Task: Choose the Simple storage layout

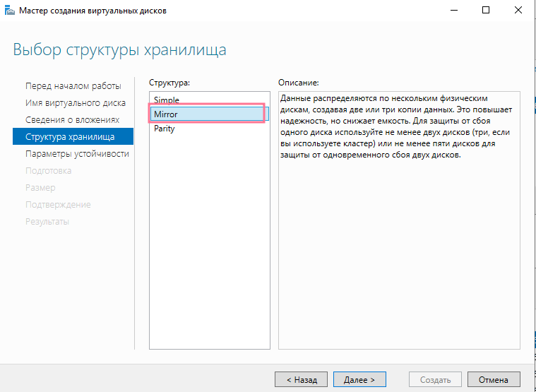Action: 167,100
